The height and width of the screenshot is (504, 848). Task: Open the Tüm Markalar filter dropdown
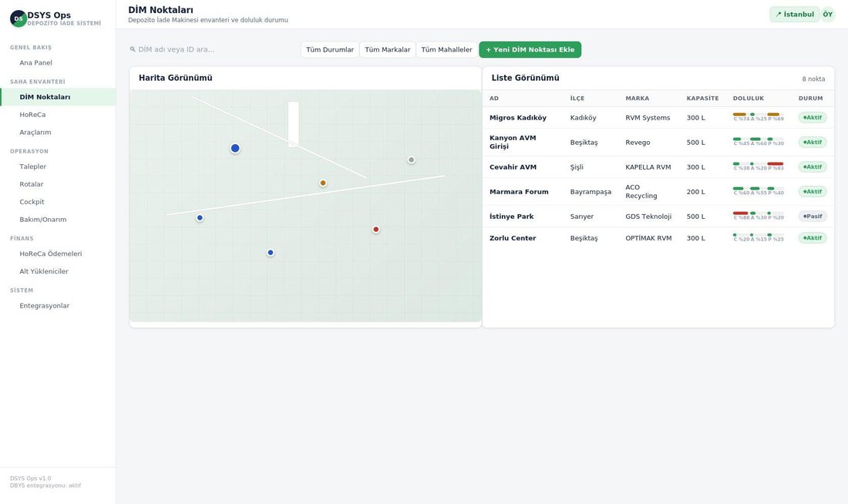pos(387,49)
